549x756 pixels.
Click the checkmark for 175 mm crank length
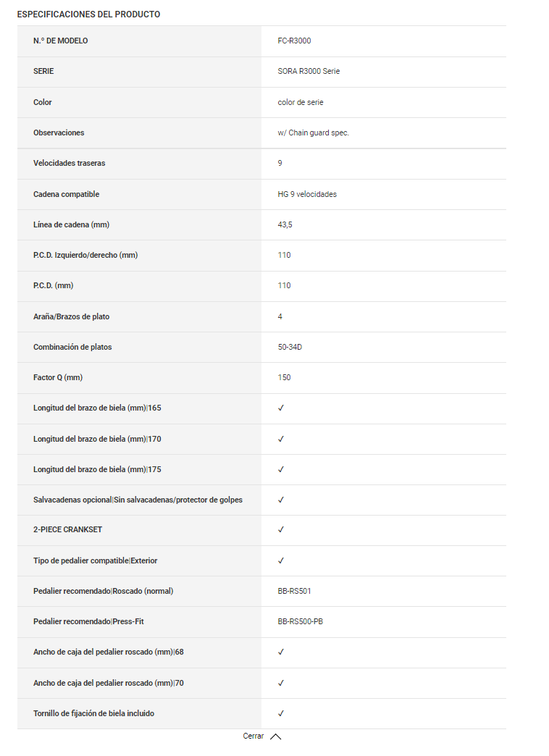[x=281, y=469]
